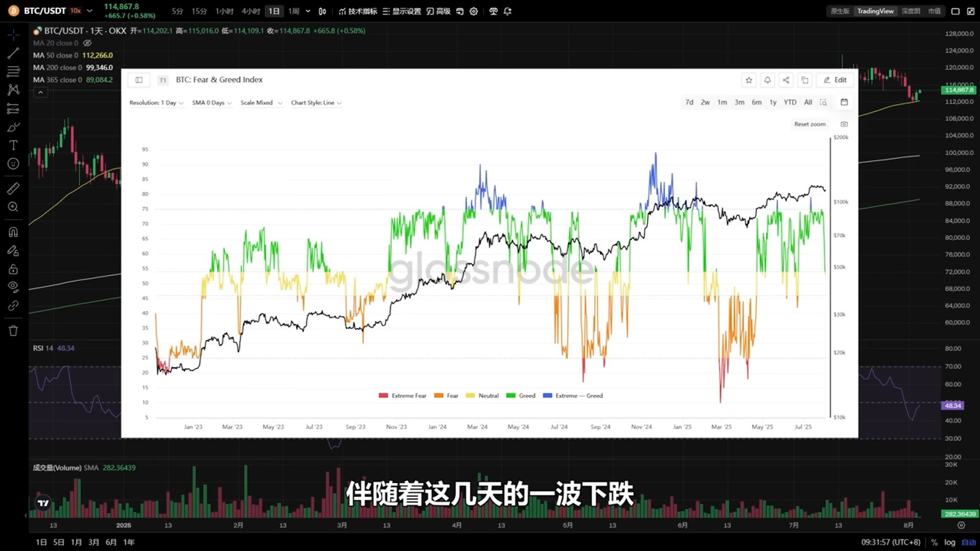
Task: Activate the zoom-in tool
Action: 13,207
